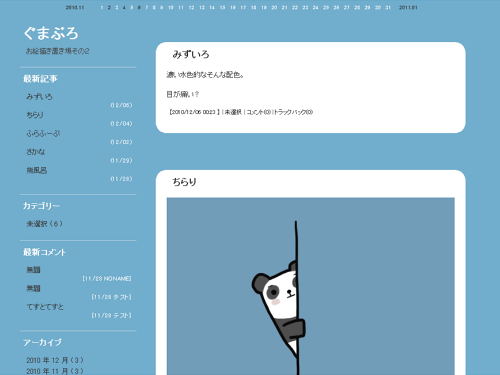Viewport: 500px width, 375px height.
Task: Click the text 濃い水色的なそんな配色。
Action: (205, 75)
